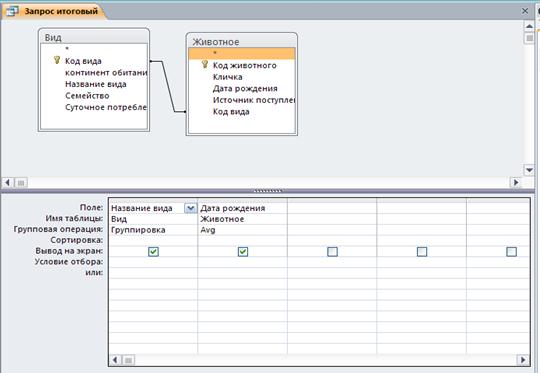Viewport: 540px width, 373px height.
Task: Select Код животного field in Животное table
Action: coord(245,65)
